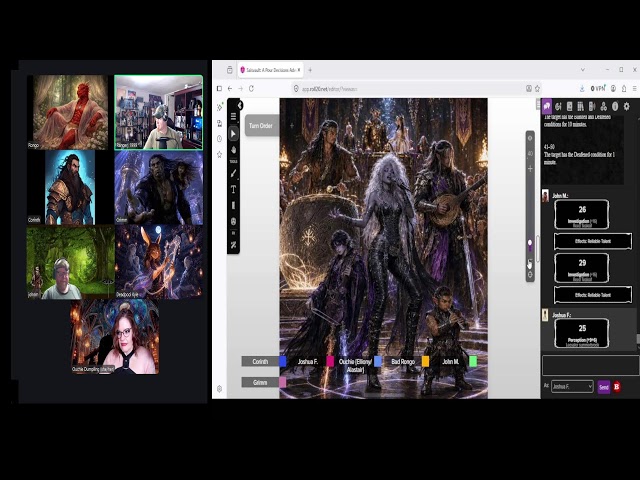Open the dice roller tool

233,221
